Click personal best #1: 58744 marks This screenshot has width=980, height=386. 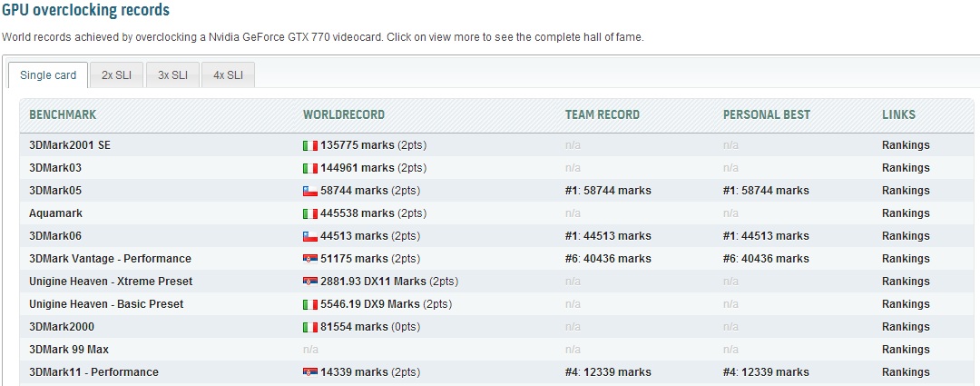766,190
